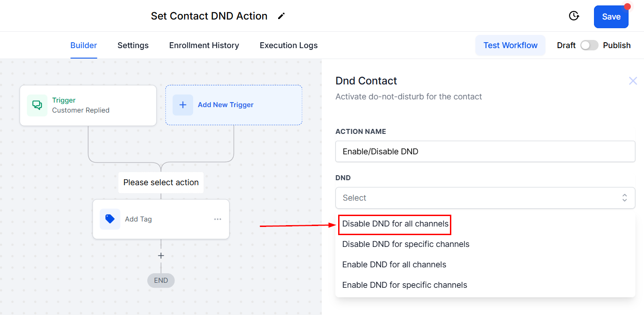Image resolution: width=644 pixels, height=315 pixels.
Task: Open the DND Select dropdown
Action: [484, 198]
